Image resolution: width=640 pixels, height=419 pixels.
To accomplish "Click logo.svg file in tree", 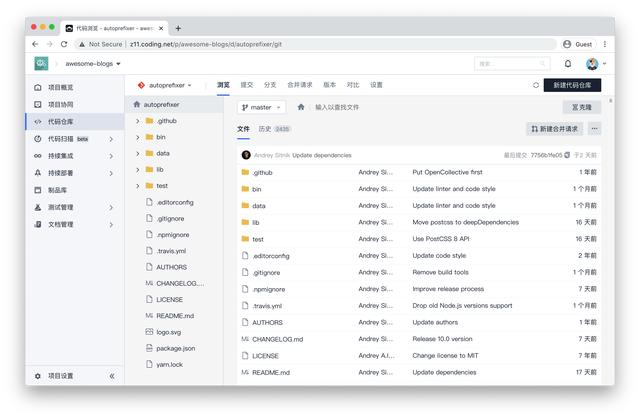I will pos(168,332).
